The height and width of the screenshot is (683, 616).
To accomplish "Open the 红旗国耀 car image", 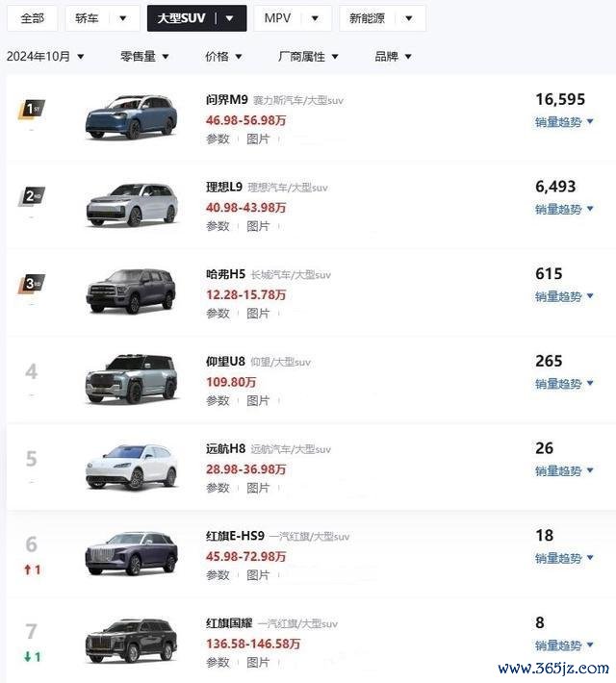I will pos(131,641).
